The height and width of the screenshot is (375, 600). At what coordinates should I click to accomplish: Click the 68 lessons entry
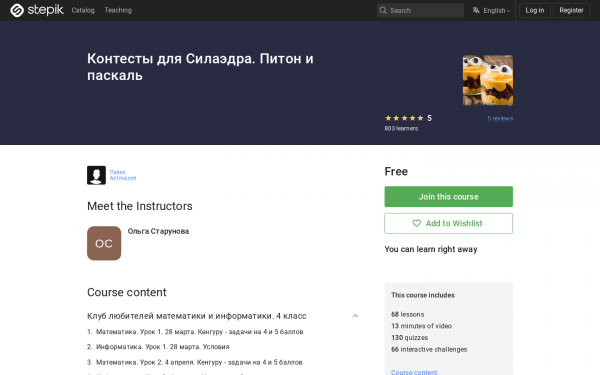[x=408, y=315]
